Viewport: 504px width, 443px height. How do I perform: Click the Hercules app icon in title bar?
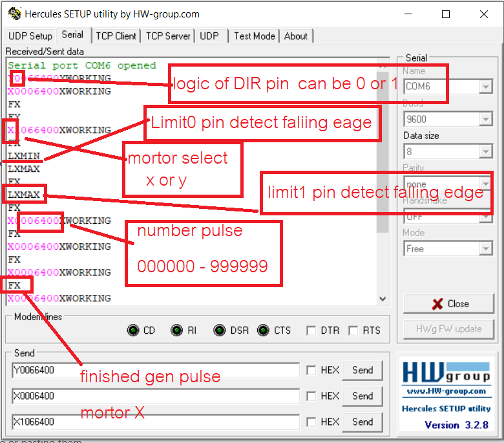coord(14,14)
